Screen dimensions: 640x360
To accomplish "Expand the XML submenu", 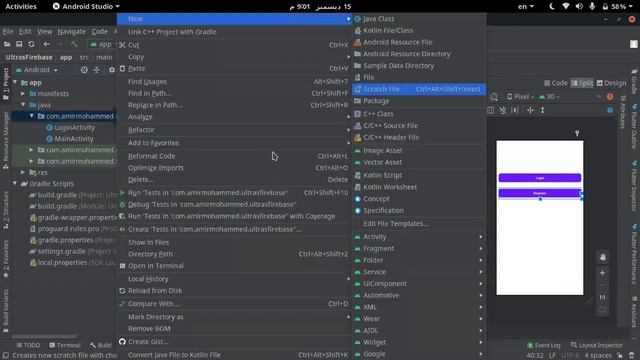I will click(419, 307).
